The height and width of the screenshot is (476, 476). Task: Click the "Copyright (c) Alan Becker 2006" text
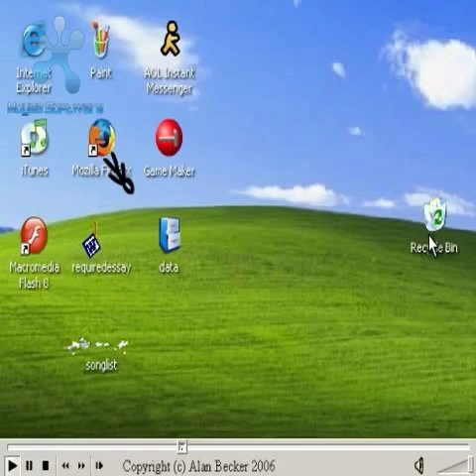[x=198, y=466]
